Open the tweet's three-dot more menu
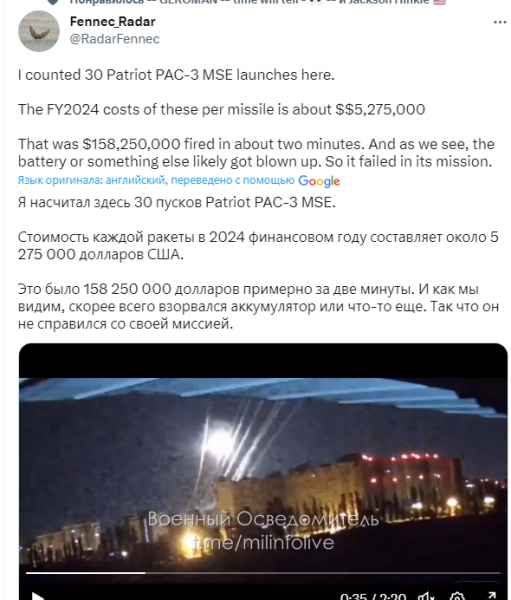Screen dimensions: 511x600 tap(500, 23)
